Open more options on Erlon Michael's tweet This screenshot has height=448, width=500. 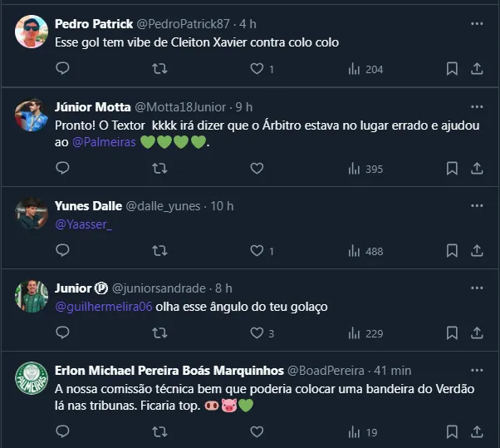click(x=477, y=369)
